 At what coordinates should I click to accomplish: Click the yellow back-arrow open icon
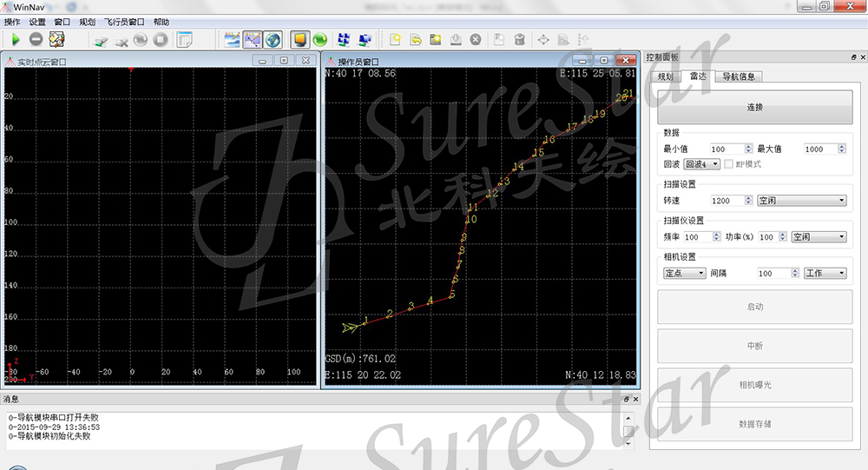coord(416,40)
